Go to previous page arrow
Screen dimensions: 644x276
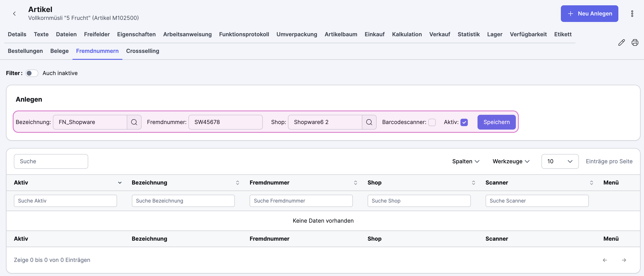point(605,260)
